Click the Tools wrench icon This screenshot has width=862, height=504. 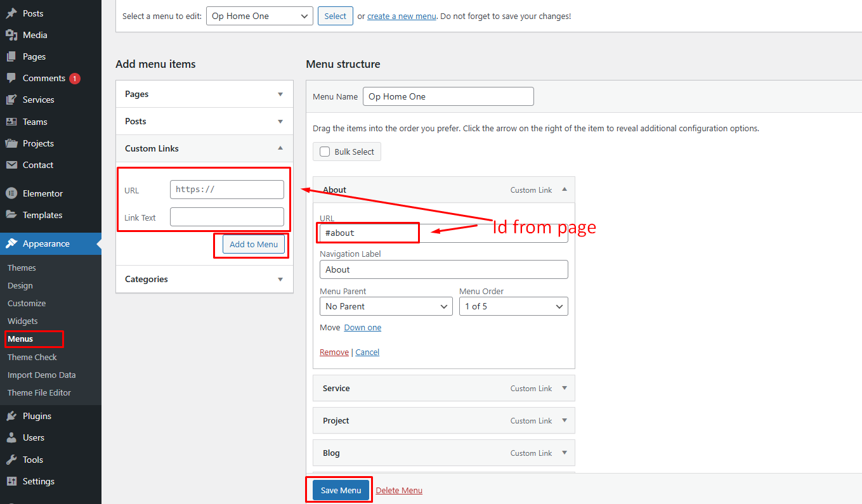(x=11, y=460)
